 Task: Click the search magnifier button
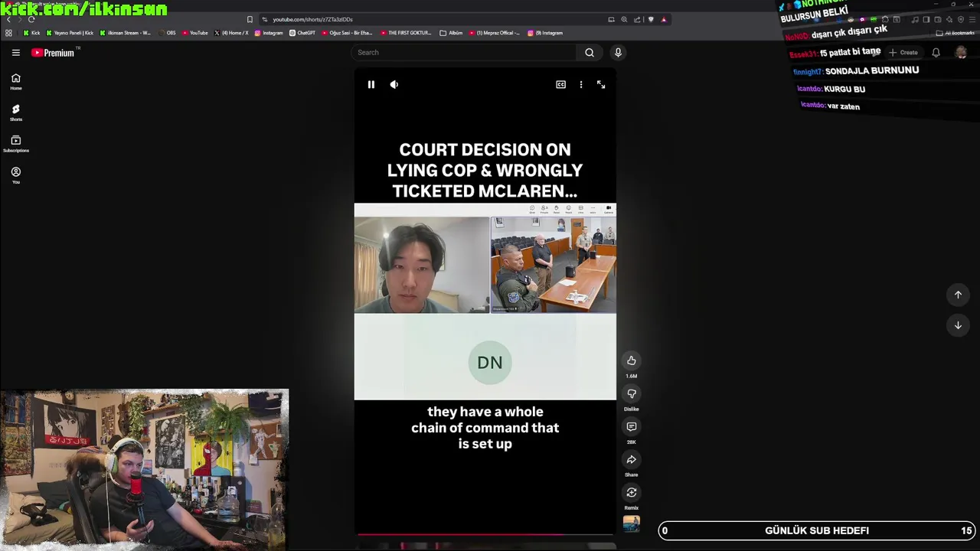[590, 53]
